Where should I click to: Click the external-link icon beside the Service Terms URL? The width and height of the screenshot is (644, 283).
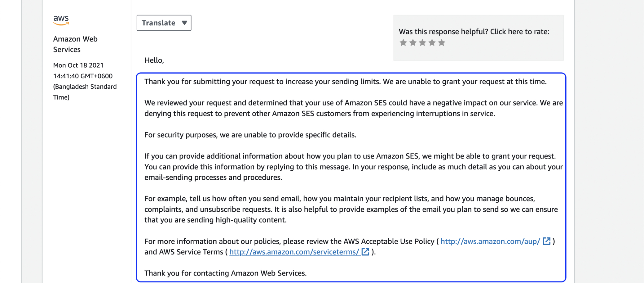click(365, 252)
